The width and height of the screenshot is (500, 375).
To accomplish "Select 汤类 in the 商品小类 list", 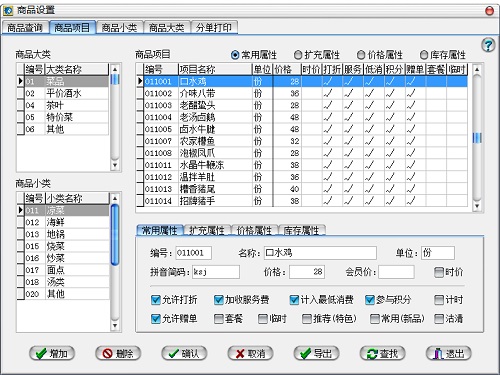I will (63, 282).
